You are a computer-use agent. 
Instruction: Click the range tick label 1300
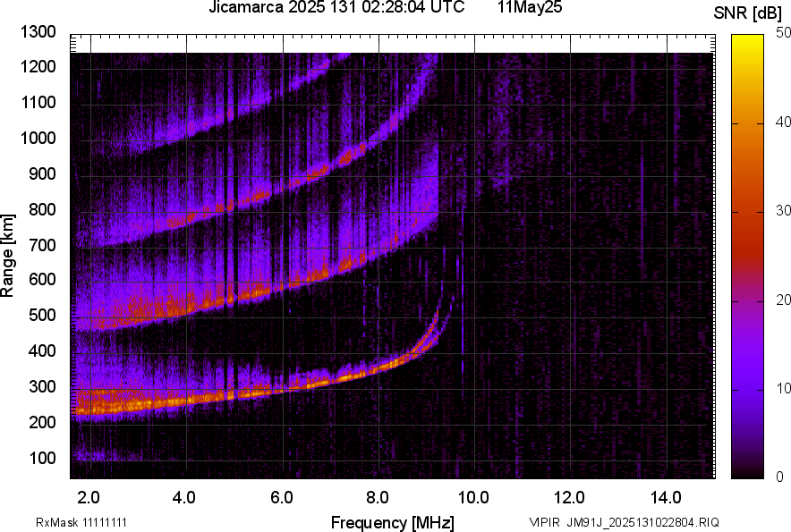point(38,32)
